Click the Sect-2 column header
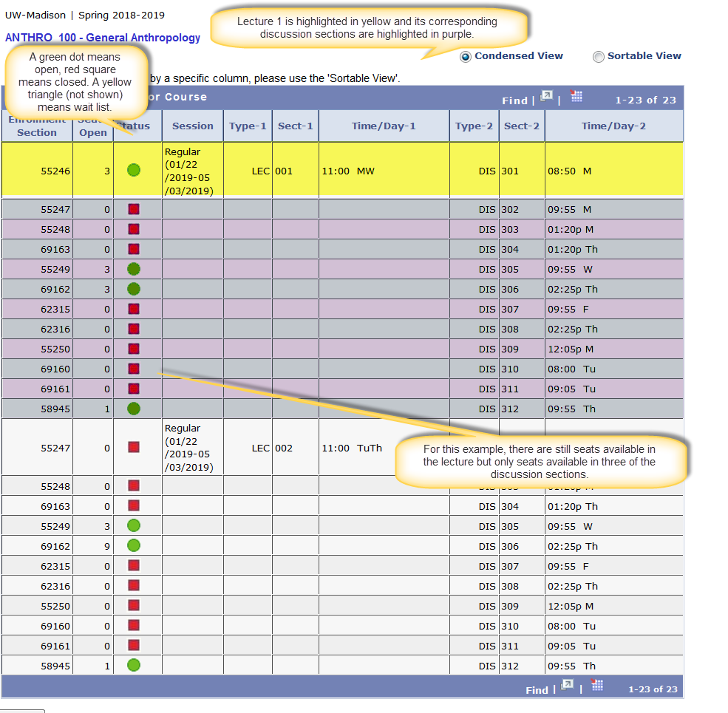 pos(522,126)
